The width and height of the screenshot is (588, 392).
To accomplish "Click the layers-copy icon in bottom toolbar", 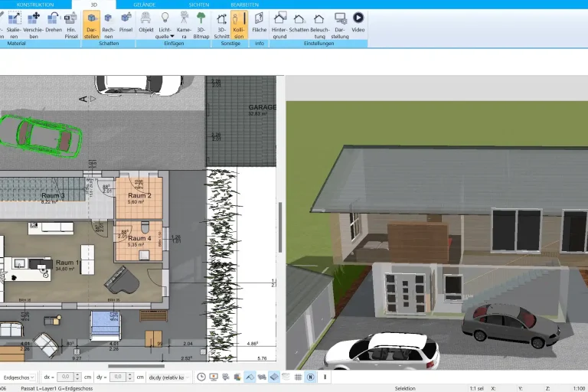I will coord(237,377).
